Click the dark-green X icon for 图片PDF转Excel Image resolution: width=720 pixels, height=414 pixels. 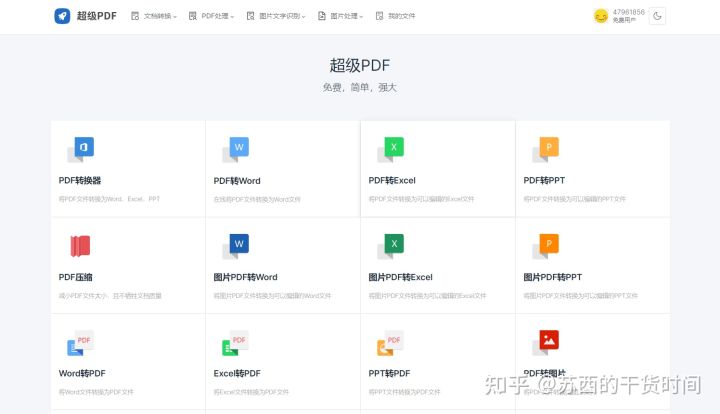tap(391, 246)
